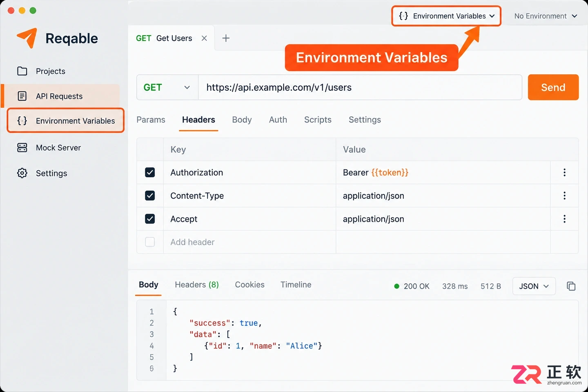Open more options for Accept header row
The image size is (588, 392).
pyautogui.click(x=564, y=219)
